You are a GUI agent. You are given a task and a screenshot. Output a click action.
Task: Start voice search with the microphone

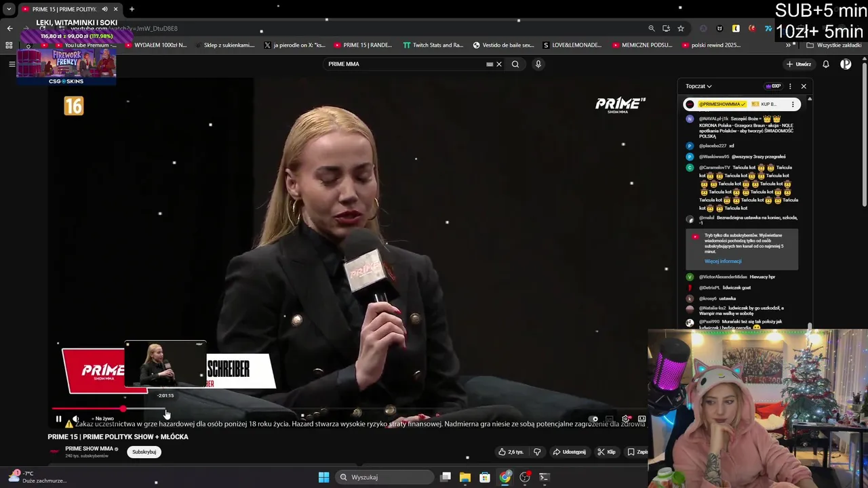coord(538,64)
